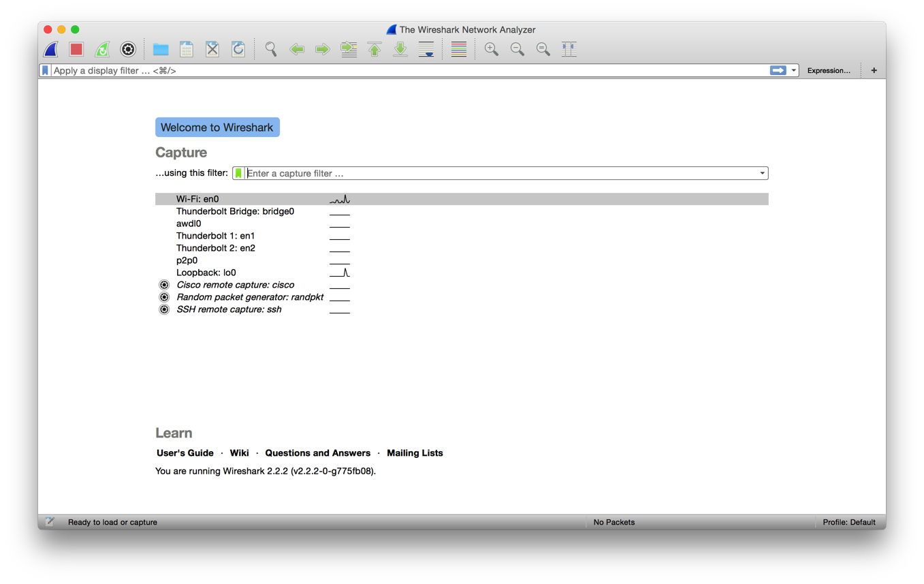Reset text to normal size icon
Screen dimensions: 924x584
coord(543,49)
